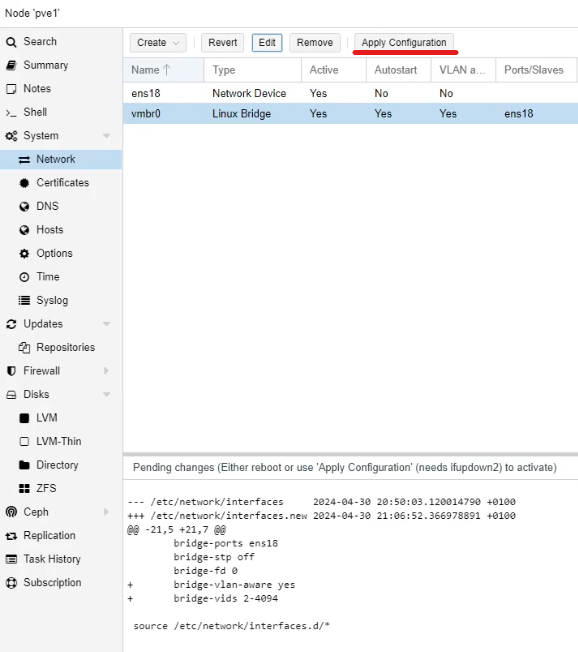Click the Notes sticky-note icon
Viewport: 578px width, 652px height.
(x=11, y=89)
